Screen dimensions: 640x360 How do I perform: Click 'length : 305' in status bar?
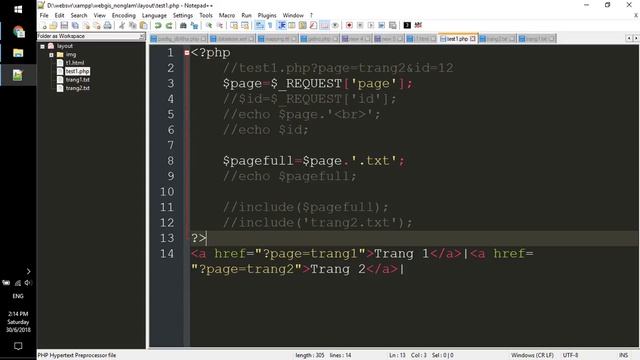point(310,356)
